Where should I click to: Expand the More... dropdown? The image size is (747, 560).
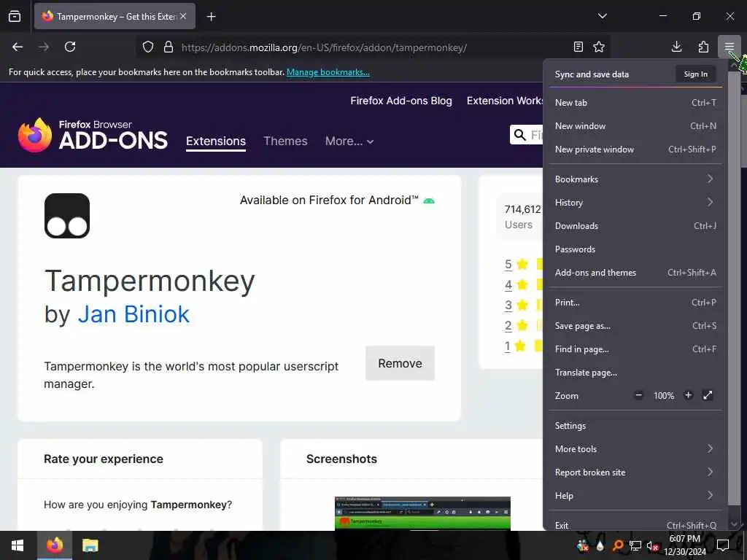[349, 141]
